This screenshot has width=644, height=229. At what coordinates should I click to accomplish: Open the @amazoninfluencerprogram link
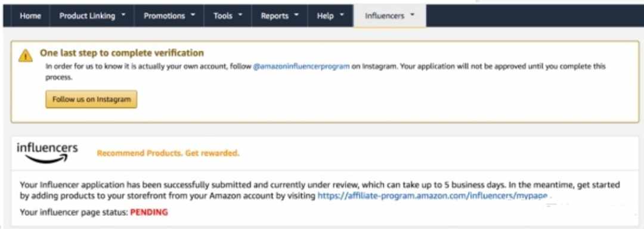pyautogui.click(x=301, y=66)
